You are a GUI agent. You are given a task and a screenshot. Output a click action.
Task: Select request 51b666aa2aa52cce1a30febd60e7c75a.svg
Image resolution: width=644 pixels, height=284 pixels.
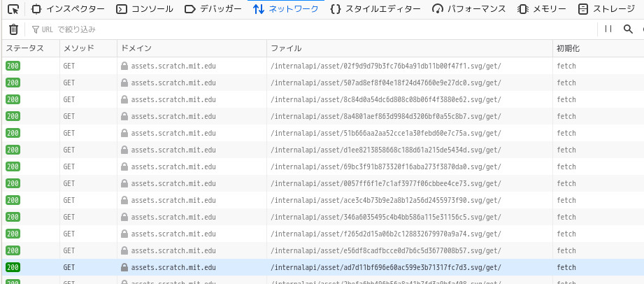(x=323, y=133)
